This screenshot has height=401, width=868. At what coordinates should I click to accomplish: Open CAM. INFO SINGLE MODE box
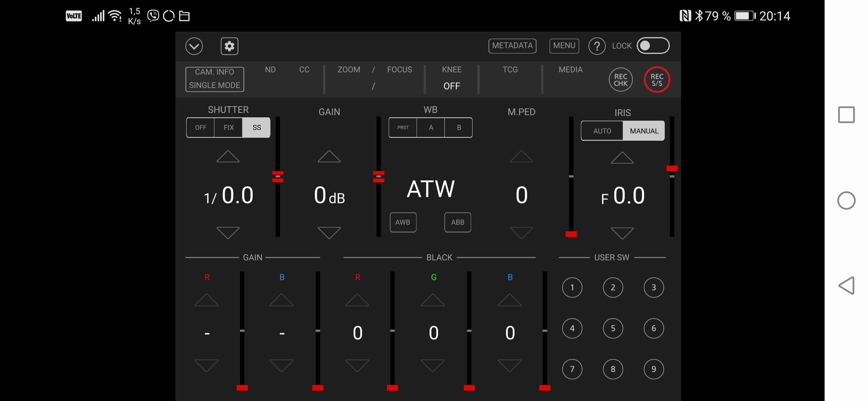tap(214, 79)
